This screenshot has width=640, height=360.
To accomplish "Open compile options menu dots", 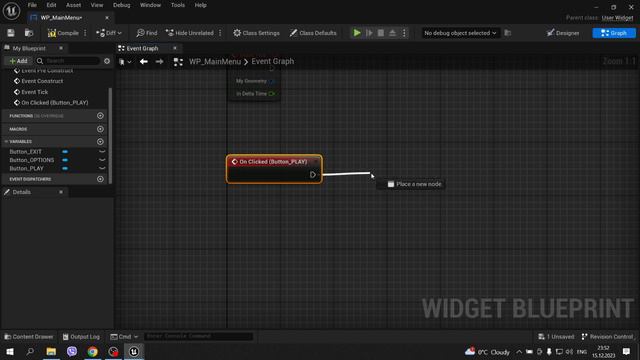I will 85,33.
